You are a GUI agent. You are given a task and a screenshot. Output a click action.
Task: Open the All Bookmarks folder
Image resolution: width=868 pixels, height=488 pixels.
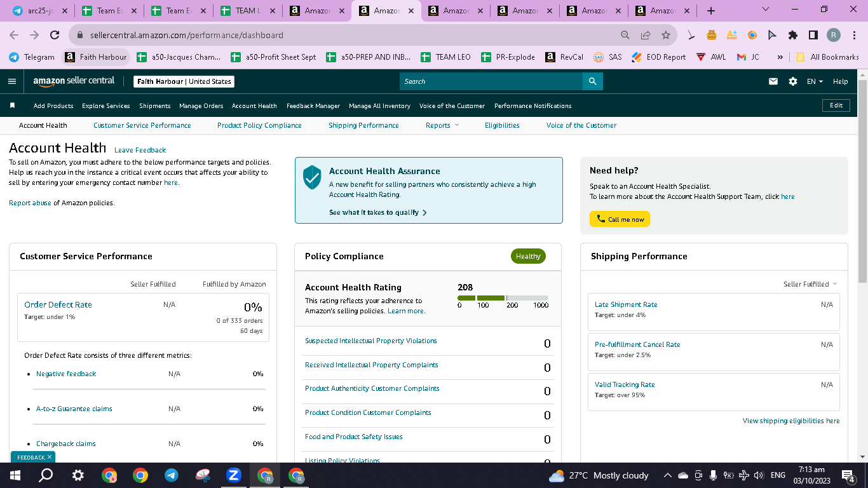click(x=827, y=57)
